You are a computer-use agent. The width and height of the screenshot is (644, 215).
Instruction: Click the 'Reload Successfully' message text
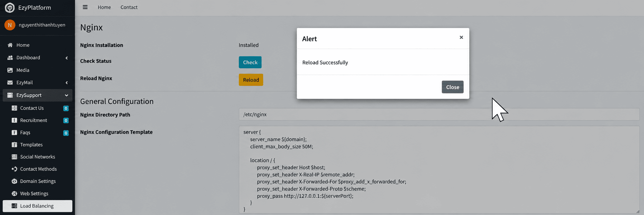pos(325,62)
